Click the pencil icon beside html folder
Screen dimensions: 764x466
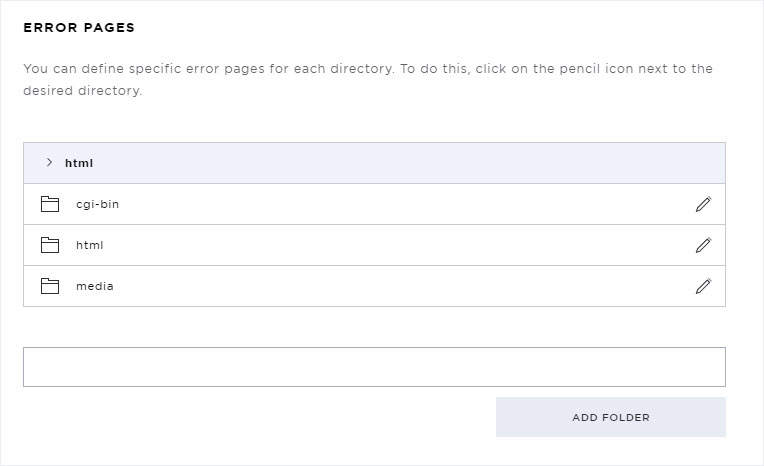click(x=703, y=245)
